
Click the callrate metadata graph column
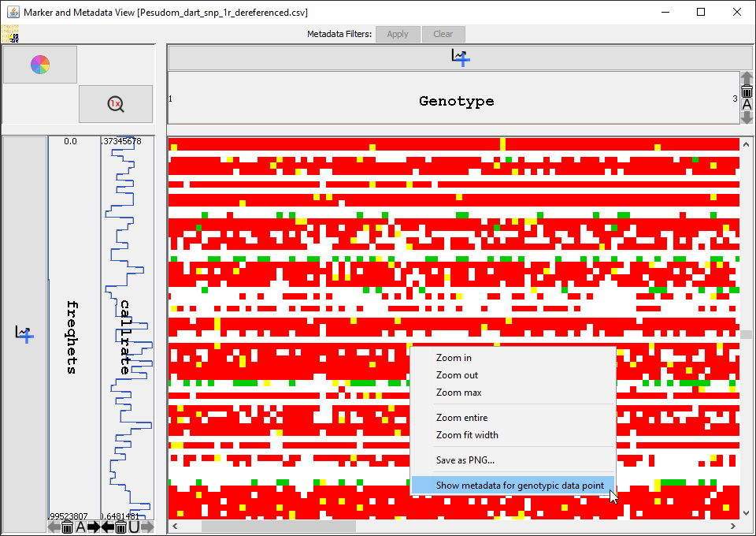(x=128, y=328)
